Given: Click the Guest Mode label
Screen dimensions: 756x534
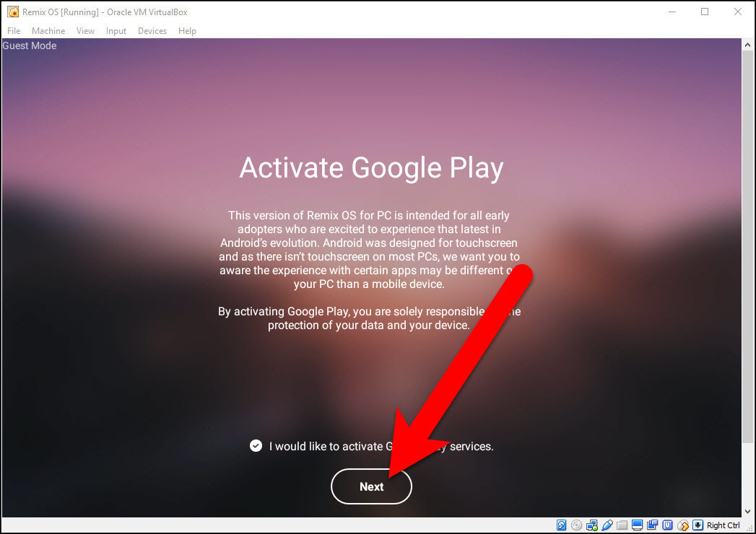Looking at the screenshot, I should pos(30,45).
